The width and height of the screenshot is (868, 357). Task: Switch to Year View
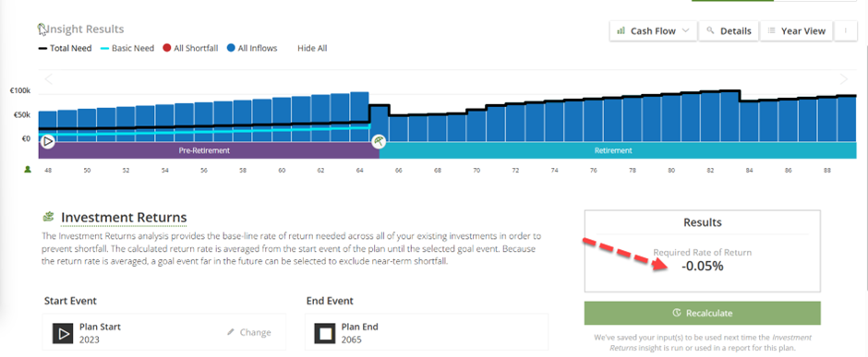(796, 31)
